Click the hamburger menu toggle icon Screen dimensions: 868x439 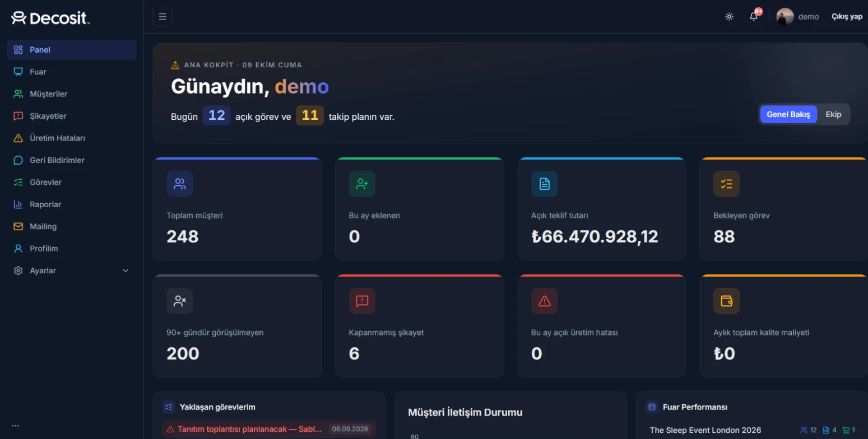(x=163, y=17)
